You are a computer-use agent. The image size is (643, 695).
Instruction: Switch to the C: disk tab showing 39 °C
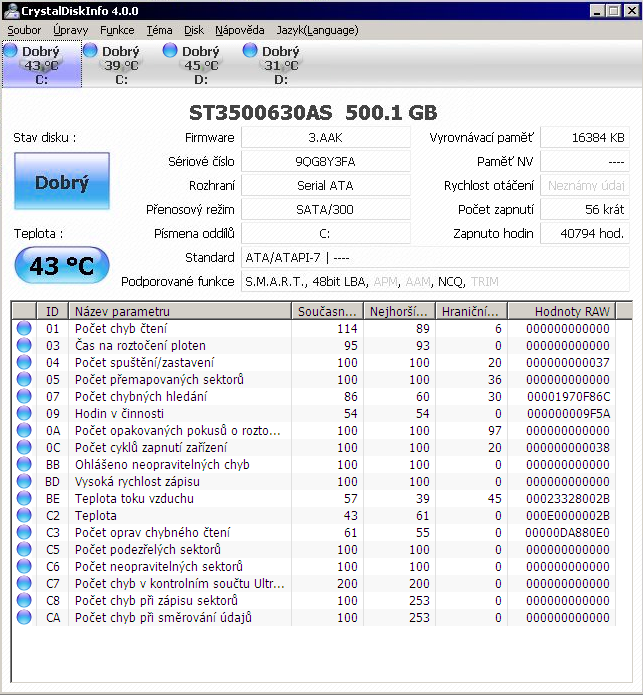121,64
